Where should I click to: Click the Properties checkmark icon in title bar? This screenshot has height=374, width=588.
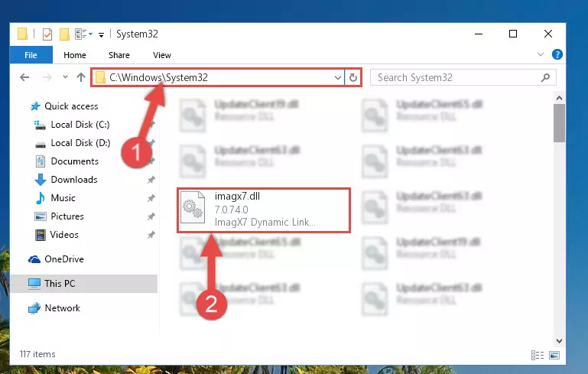(47, 34)
